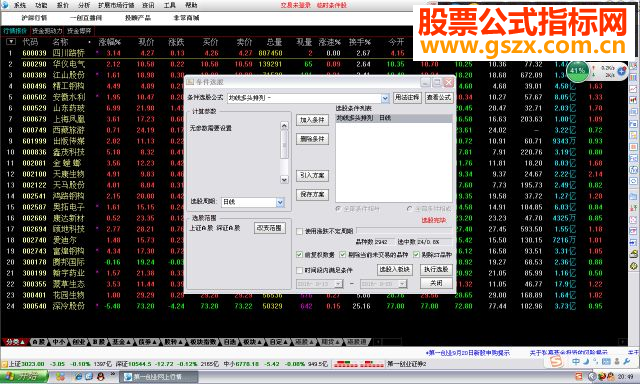Click the Internet Explorer quick launch icon
Image resolution: width=640 pixels, height=384 pixels.
[x=78, y=376]
